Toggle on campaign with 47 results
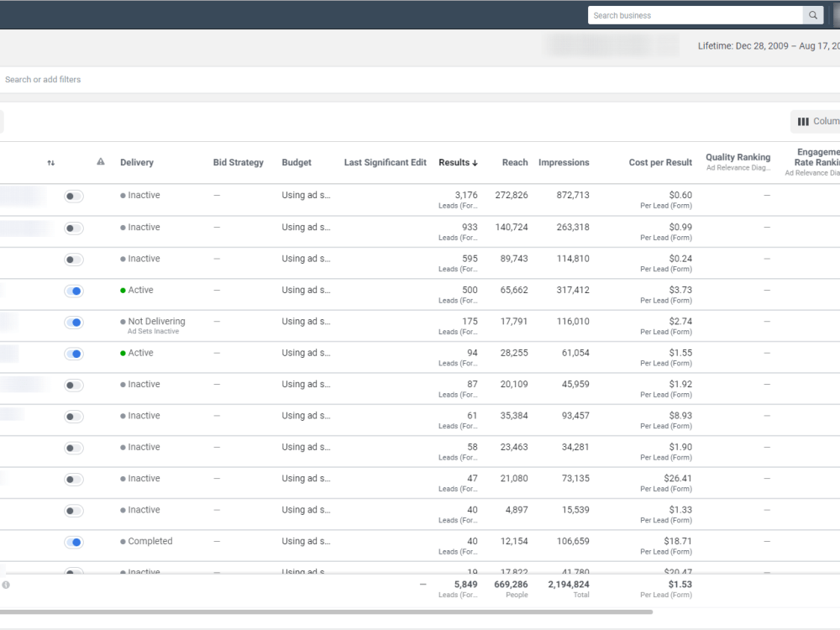The image size is (840, 630). (74, 480)
